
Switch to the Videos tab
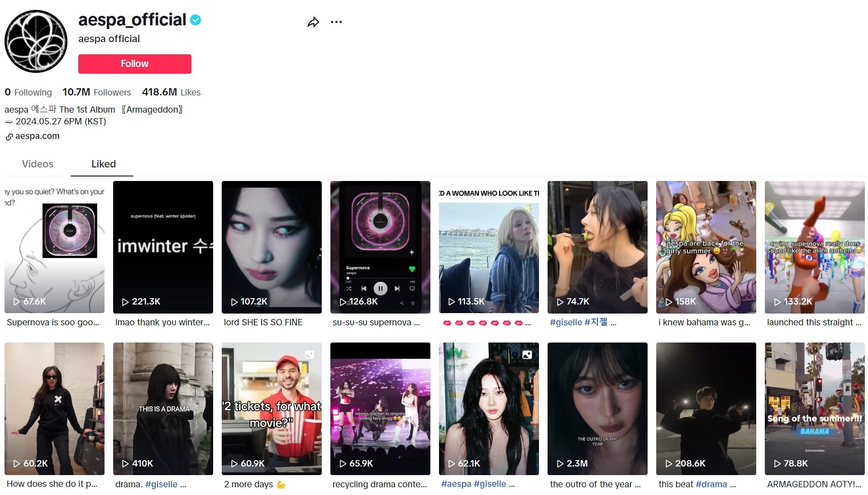pos(38,164)
